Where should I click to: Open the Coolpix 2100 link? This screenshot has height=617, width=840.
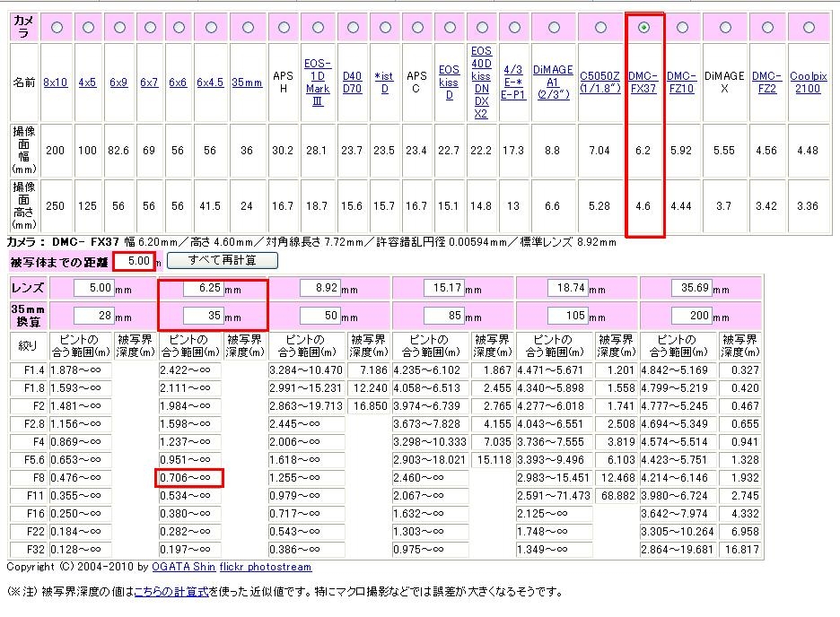pos(809,83)
